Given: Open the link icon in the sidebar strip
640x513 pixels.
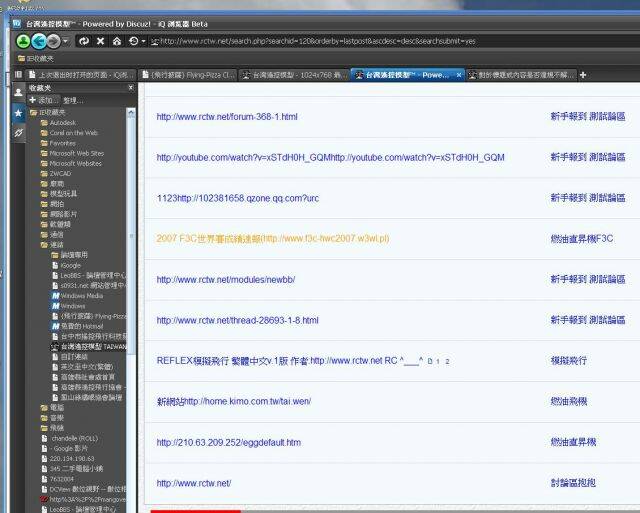Looking at the screenshot, I should 18,132.
